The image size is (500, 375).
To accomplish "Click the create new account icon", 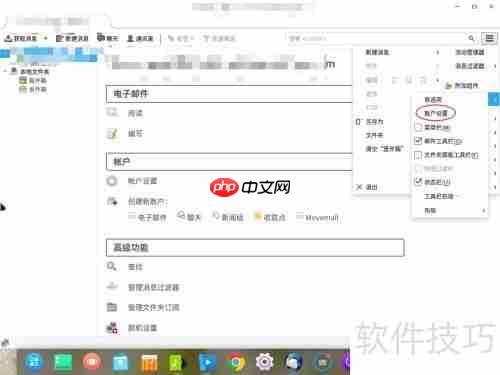I will point(112,201).
